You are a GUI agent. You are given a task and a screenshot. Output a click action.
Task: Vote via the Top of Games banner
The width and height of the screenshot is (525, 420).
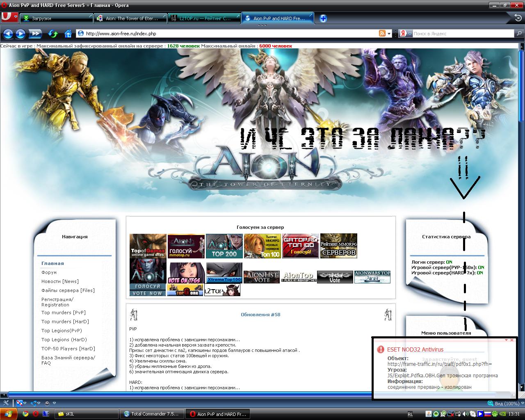click(x=148, y=246)
